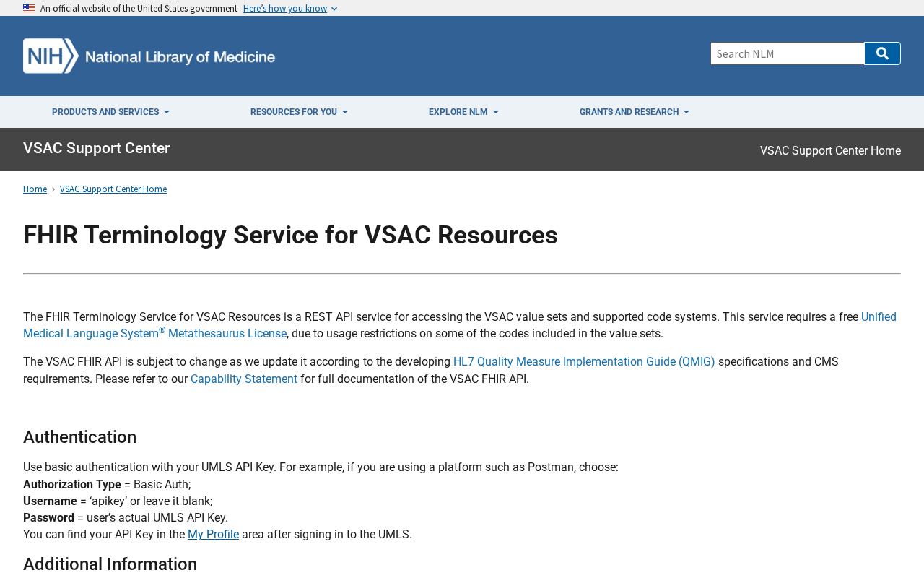Type in the Search NLM field

point(788,53)
